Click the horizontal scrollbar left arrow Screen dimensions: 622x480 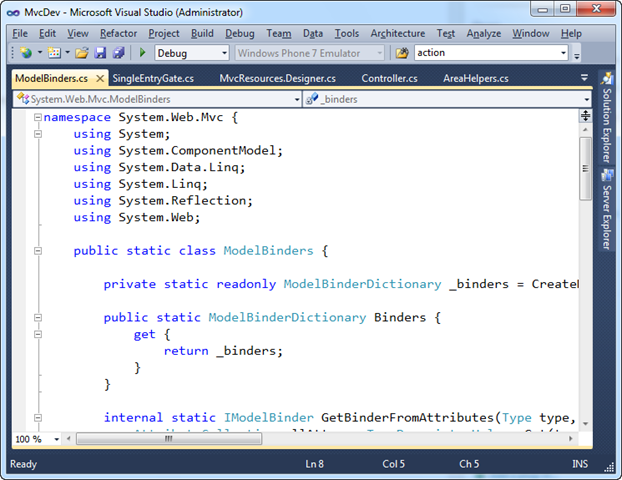(69, 439)
